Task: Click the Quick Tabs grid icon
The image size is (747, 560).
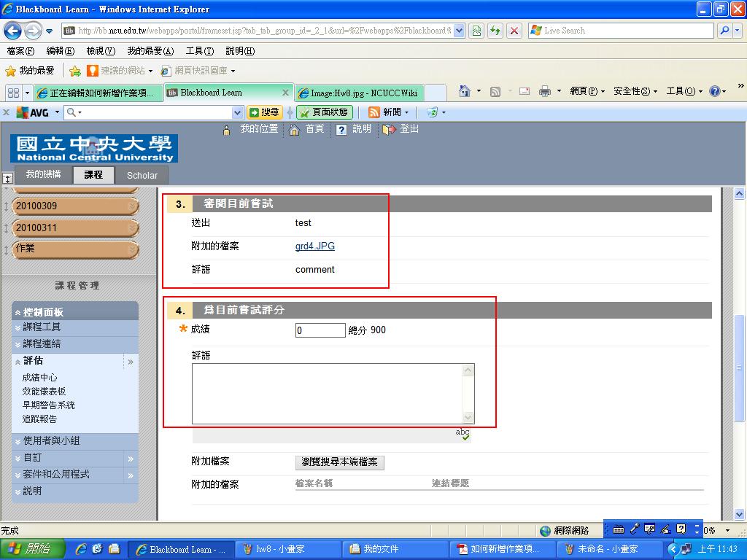Action: pos(13,93)
